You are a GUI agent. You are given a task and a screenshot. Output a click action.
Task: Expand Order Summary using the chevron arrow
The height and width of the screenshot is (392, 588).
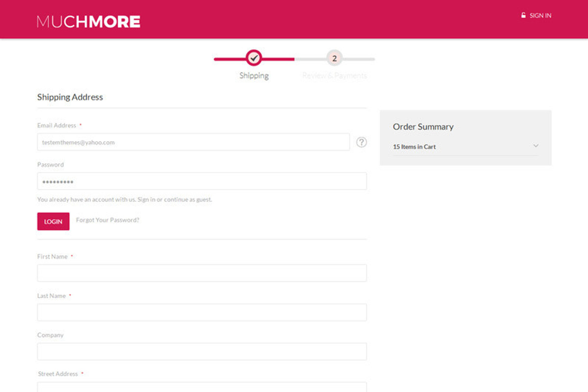[x=536, y=146]
